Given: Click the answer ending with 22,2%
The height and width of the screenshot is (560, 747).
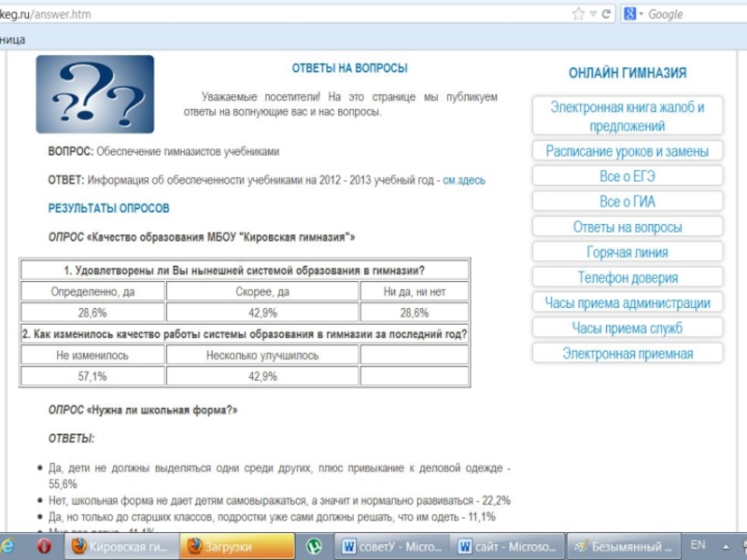Looking at the screenshot, I should (x=279, y=500).
